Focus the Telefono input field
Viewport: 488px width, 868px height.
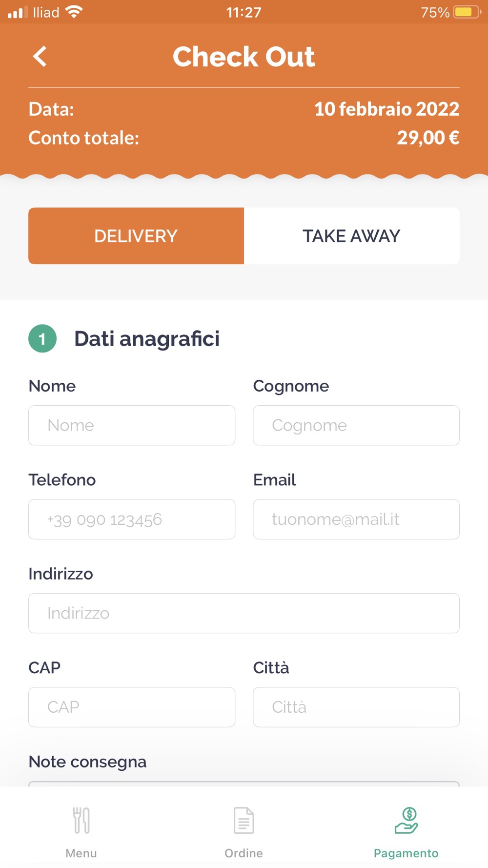pyautogui.click(x=132, y=519)
